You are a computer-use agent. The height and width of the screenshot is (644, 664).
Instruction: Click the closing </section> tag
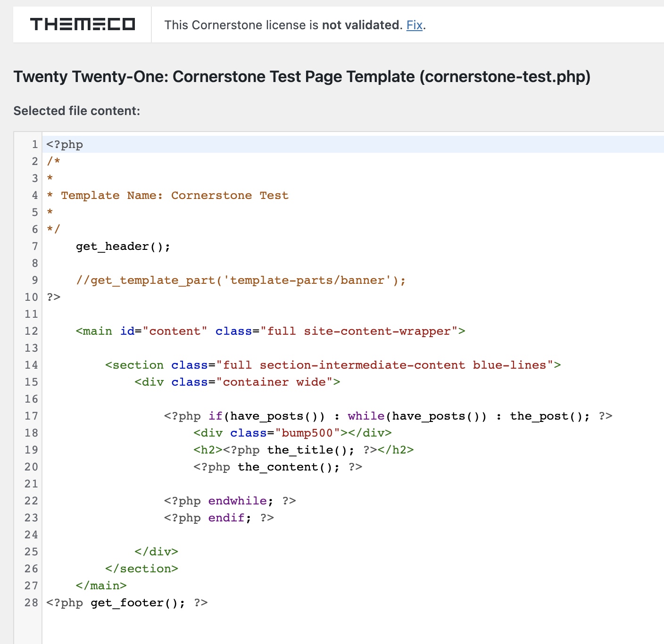[141, 569]
